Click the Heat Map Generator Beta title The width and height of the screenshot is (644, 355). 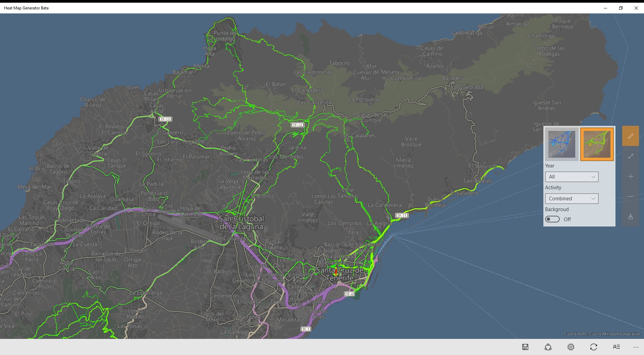(26, 8)
